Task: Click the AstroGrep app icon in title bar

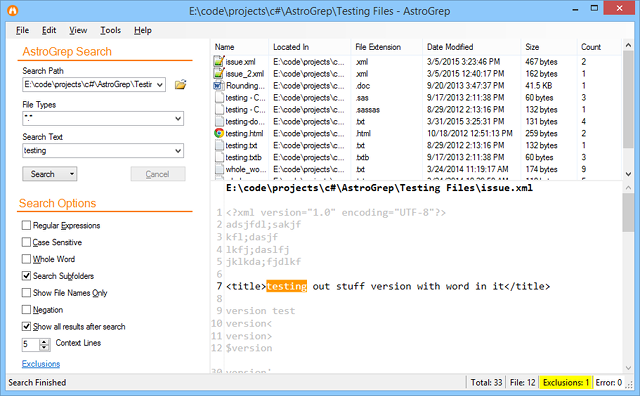Action: tap(13, 10)
